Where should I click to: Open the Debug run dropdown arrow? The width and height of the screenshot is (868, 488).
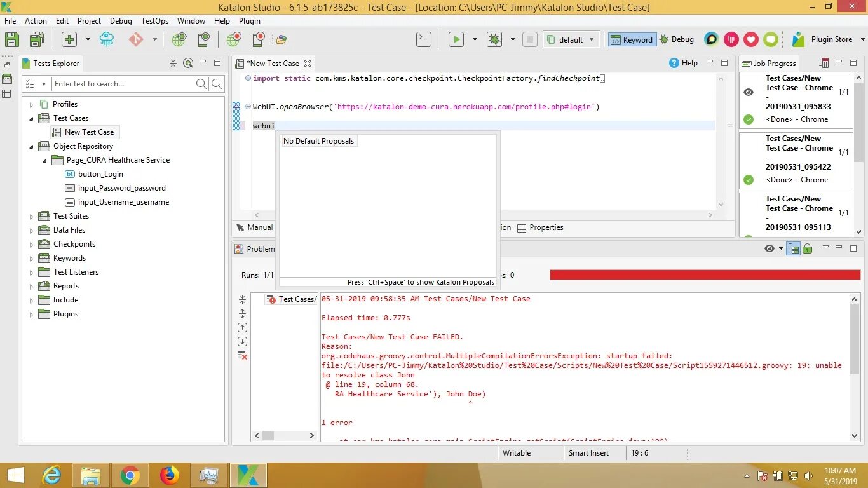(513, 39)
